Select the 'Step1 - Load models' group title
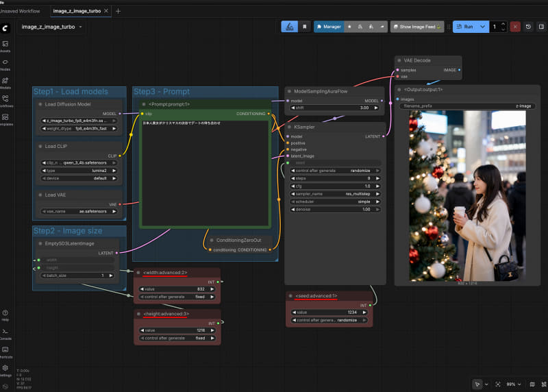The width and height of the screenshot is (548, 392). [x=71, y=91]
